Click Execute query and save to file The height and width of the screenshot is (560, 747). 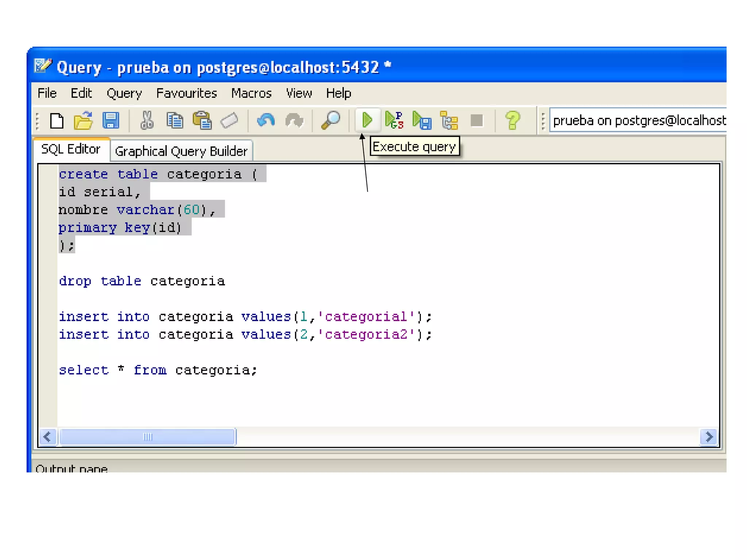point(422,121)
